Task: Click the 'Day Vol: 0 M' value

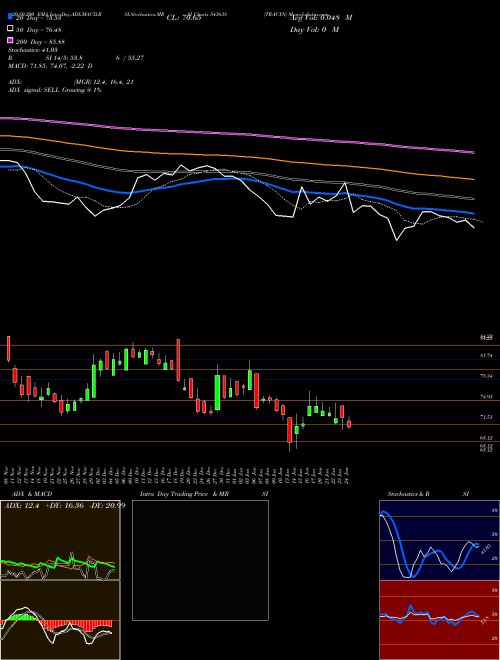Action: point(314,29)
